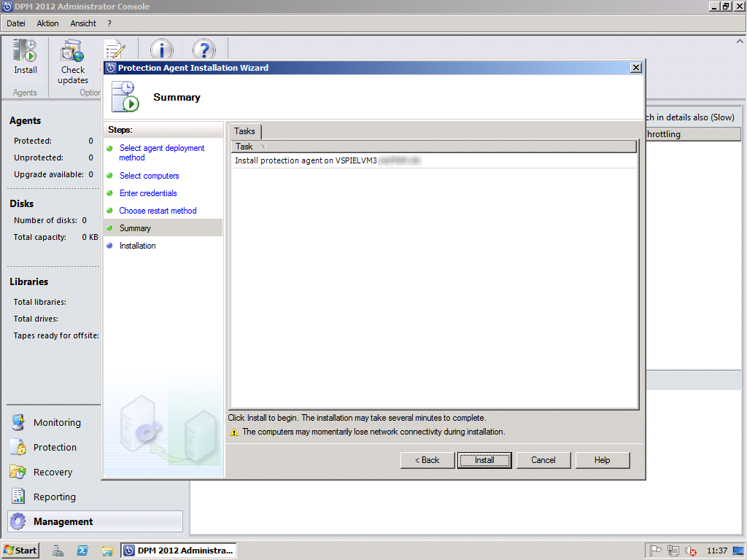The height and width of the screenshot is (560, 747).
Task: Click the DPM console title bar icon
Action: (x=7, y=7)
